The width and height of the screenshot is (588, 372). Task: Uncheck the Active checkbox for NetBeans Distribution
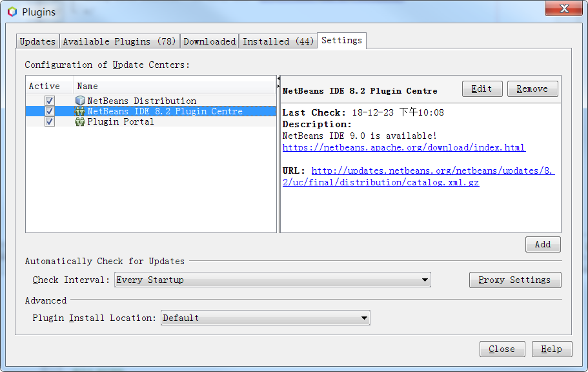(x=49, y=101)
